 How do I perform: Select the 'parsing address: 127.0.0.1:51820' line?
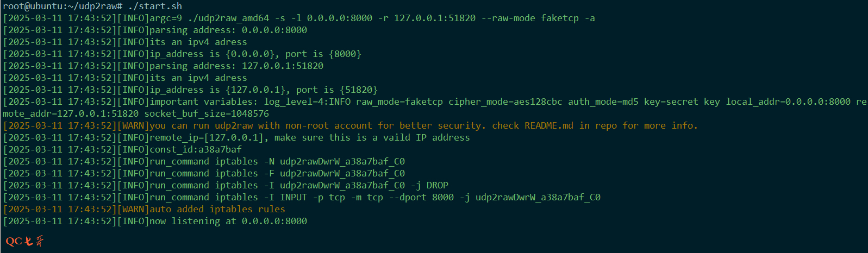(236, 66)
